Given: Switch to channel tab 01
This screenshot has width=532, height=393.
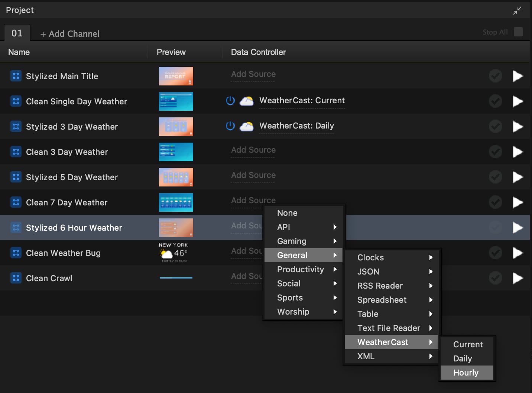Looking at the screenshot, I should (x=17, y=33).
